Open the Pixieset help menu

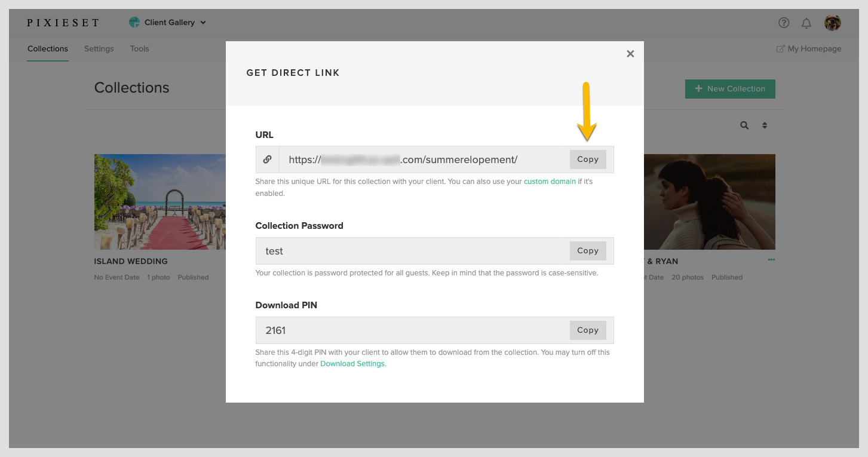(784, 22)
